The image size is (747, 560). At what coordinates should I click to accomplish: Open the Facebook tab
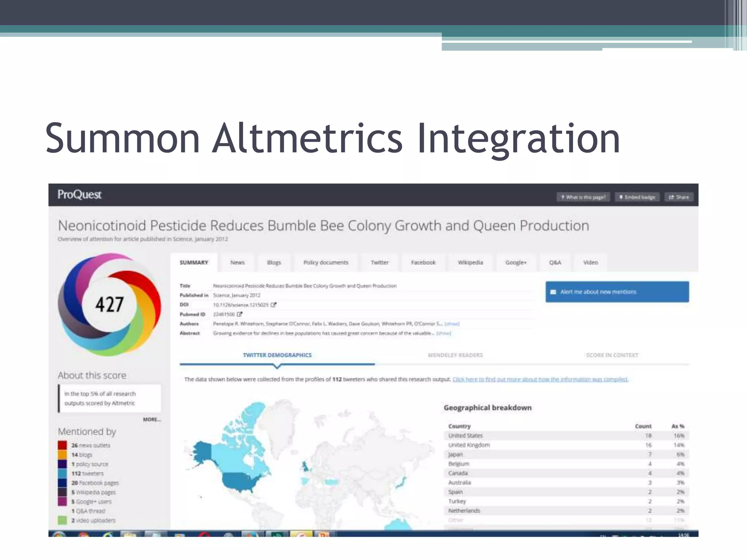pyautogui.click(x=423, y=262)
